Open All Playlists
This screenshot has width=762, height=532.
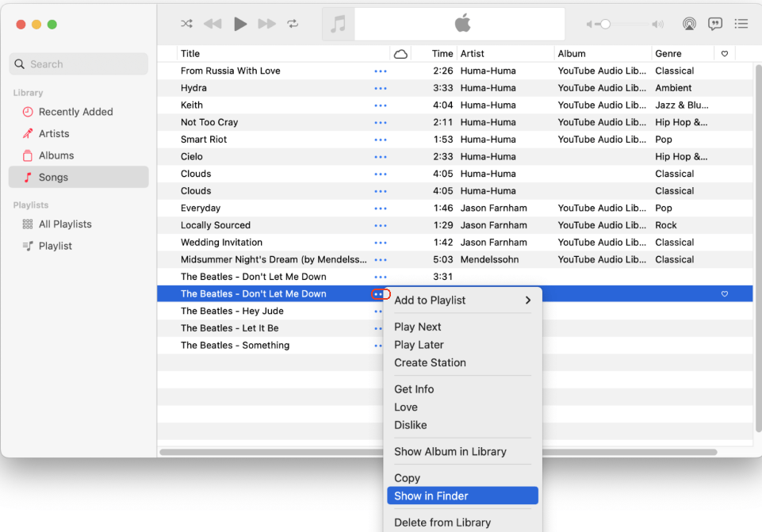(65, 224)
